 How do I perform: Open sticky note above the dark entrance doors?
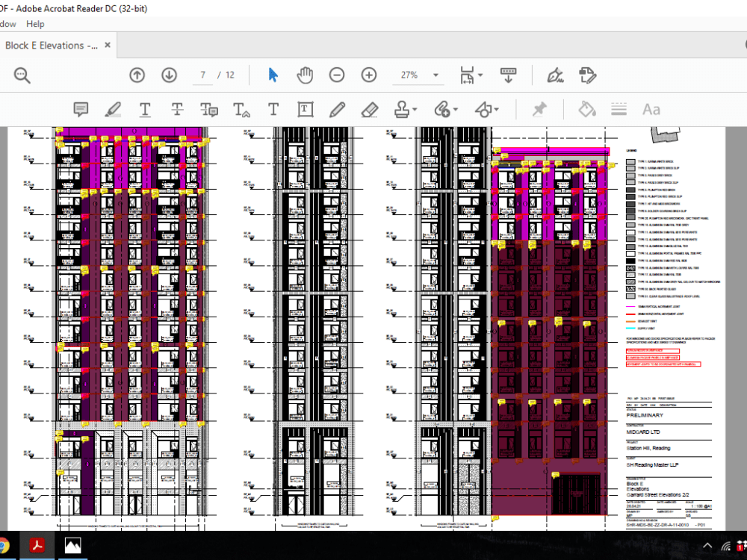(x=555, y=475)
